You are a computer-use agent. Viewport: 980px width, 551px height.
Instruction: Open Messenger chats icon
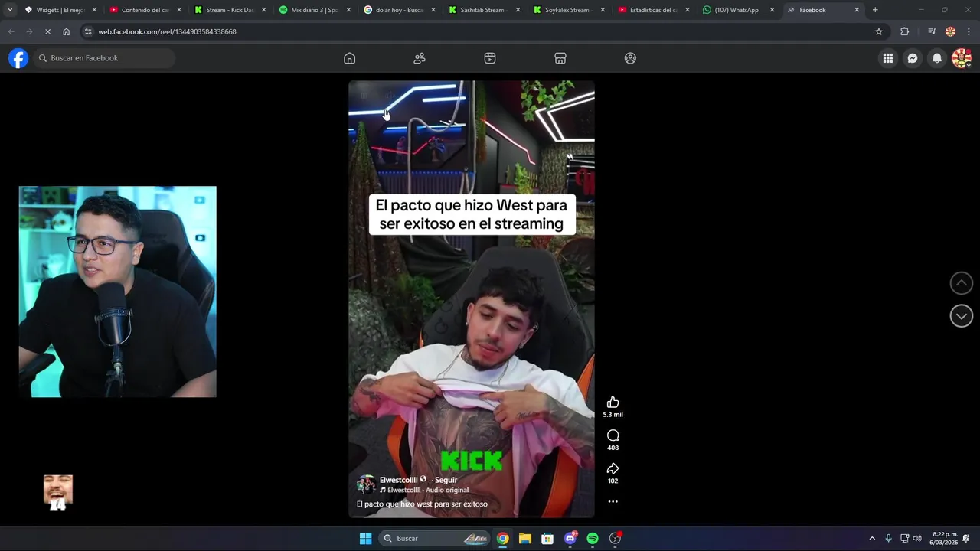tap(913, 58)
